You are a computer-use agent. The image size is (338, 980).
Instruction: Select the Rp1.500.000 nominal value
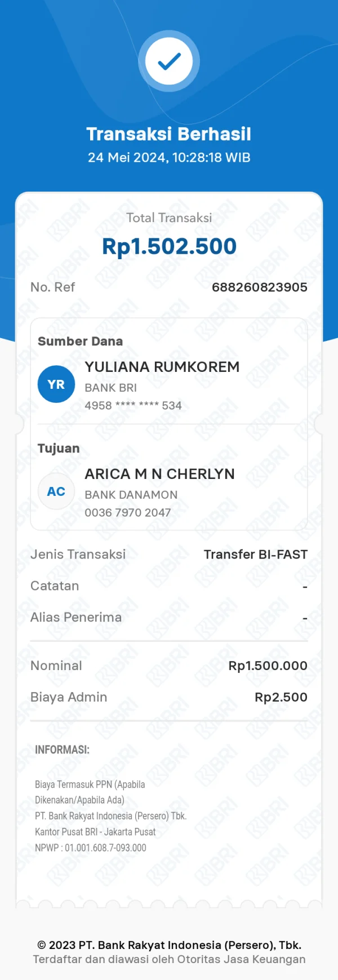pyautogui.click(x=268, y=666)
